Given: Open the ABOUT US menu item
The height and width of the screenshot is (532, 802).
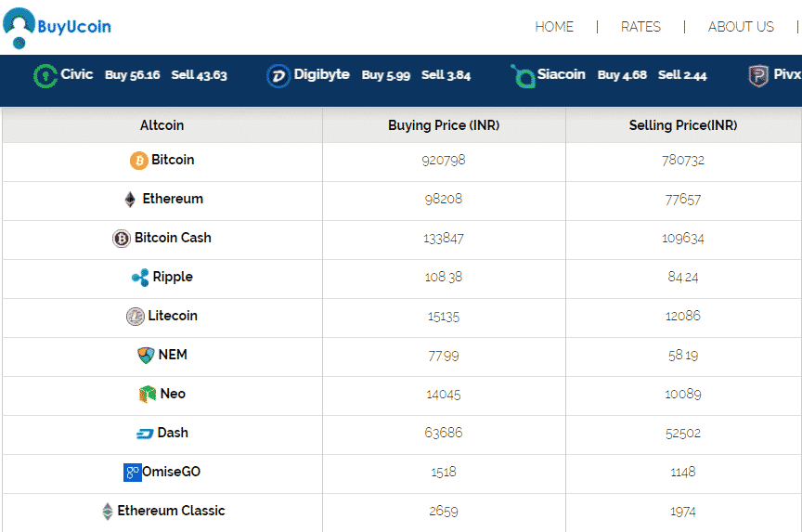Looking at the screenshot, I should [741, 27].
